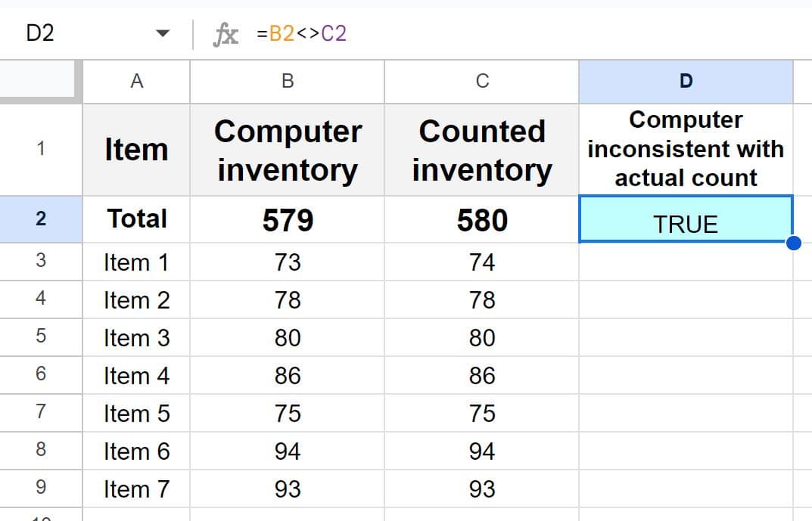
Task: Select the Item 6 cell
Action: tap(136, 451)
